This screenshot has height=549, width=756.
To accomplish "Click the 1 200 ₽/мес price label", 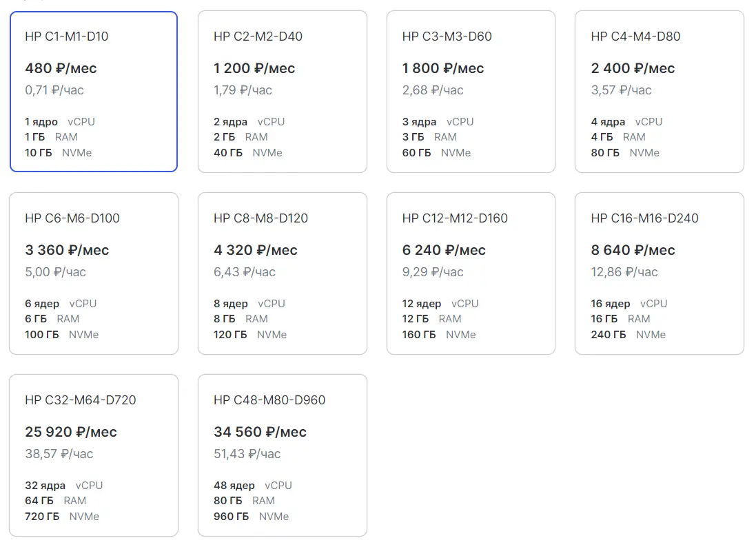I will click(254, 68).
